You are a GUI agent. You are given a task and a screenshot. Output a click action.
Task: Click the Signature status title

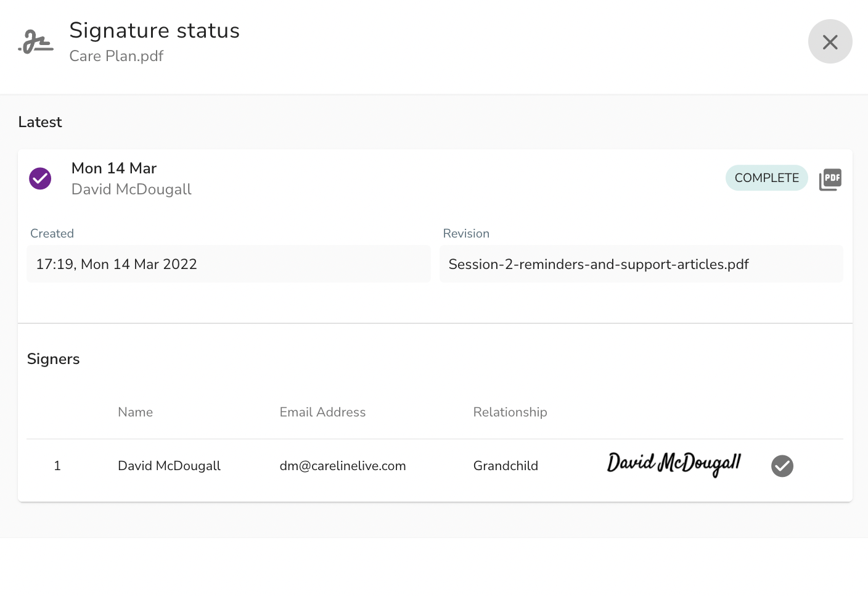pyautogui.click(x=154, y=30)
